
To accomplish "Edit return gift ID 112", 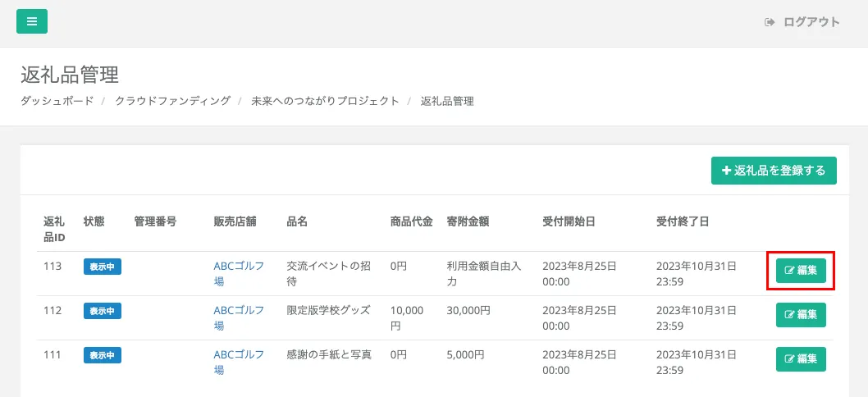I will tap(801, 315).
